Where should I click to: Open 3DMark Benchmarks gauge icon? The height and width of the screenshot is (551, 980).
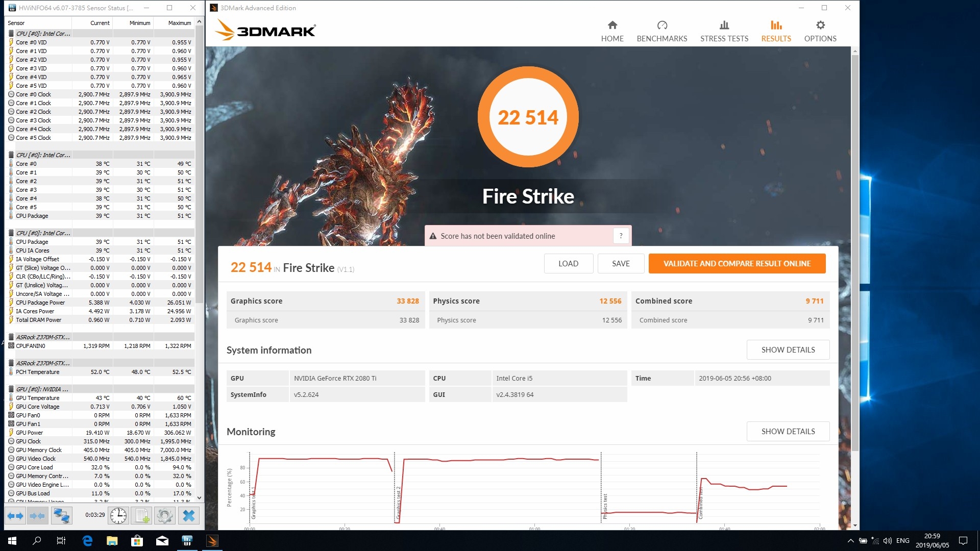[662, 25]
